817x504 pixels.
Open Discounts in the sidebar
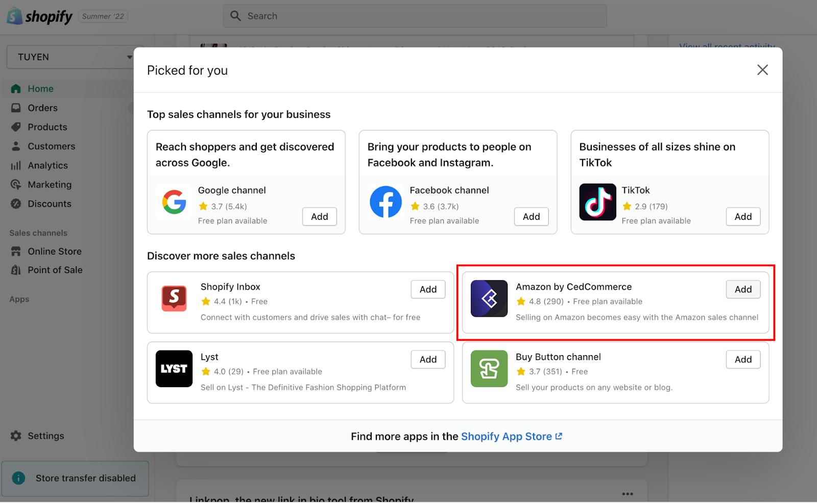pos(50,204)
